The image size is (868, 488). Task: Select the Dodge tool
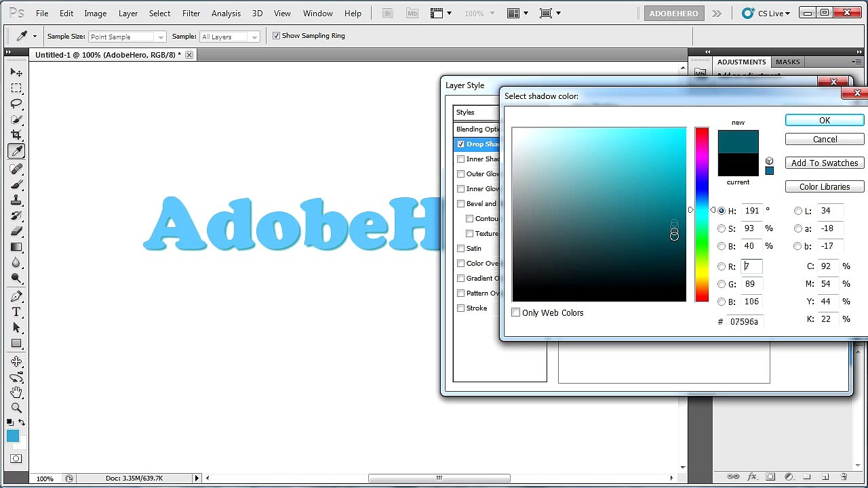click(x=16, y=278)
